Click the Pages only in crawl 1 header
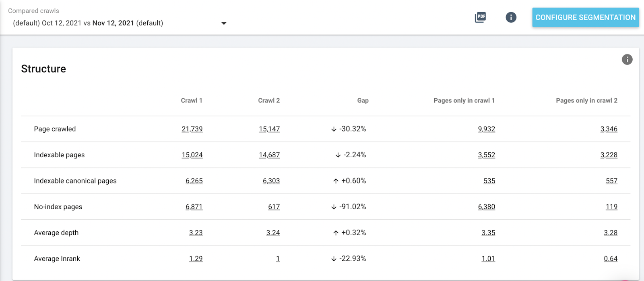 click(x=464, y=100)
